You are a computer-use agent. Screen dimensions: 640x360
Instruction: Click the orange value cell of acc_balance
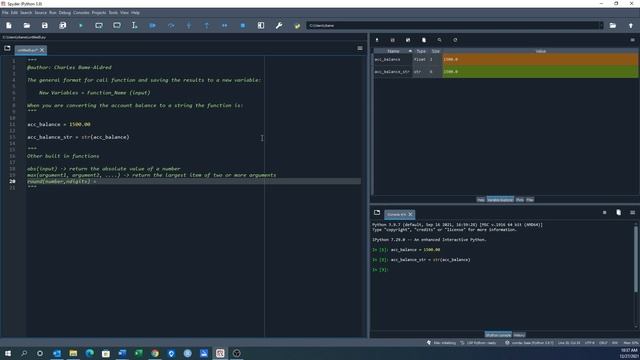(540, 59)
